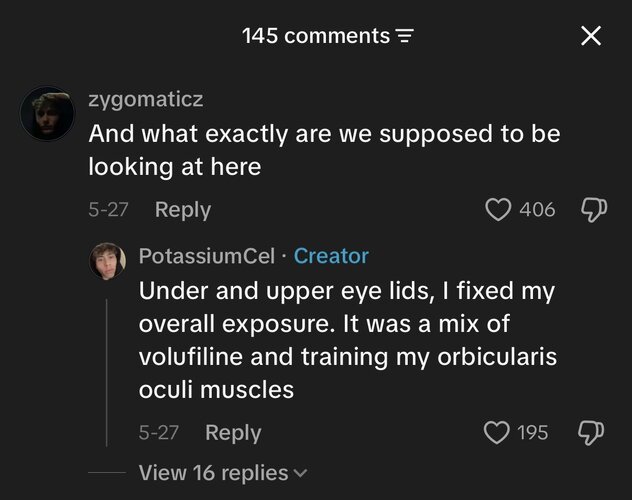Screen dimensions: 632x500
Task: Click the chevron next to 16 replies
Action: tap(301, 473)
